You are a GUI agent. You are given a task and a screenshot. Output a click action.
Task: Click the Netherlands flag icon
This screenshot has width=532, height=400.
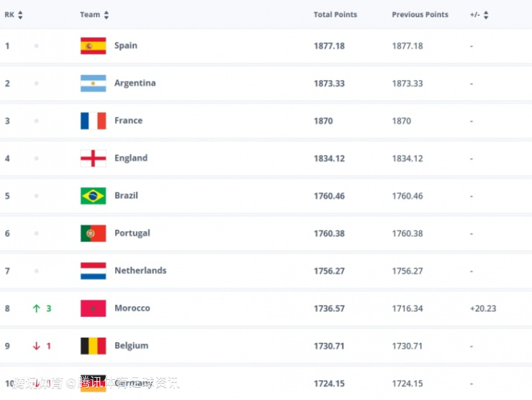[x=93, y=270]
